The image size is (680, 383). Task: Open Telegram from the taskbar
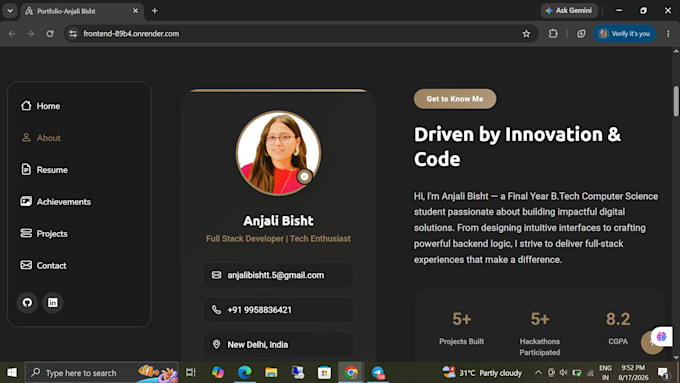point(378,373)
